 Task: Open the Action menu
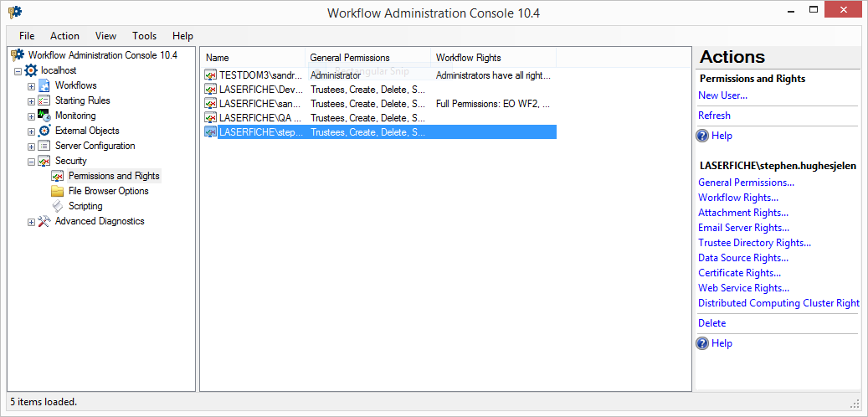(x=64, y=36)
